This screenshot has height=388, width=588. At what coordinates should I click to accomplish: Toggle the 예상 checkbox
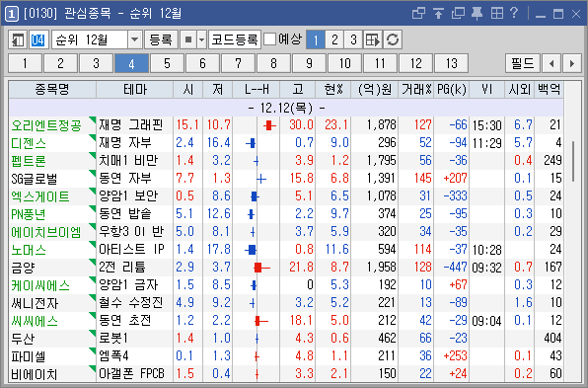(x=269, y=39)
